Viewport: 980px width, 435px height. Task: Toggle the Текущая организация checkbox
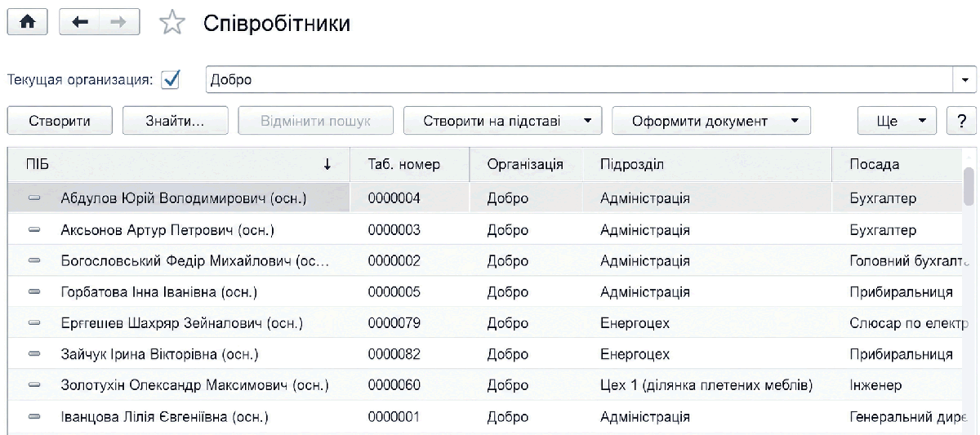point(171,80)
